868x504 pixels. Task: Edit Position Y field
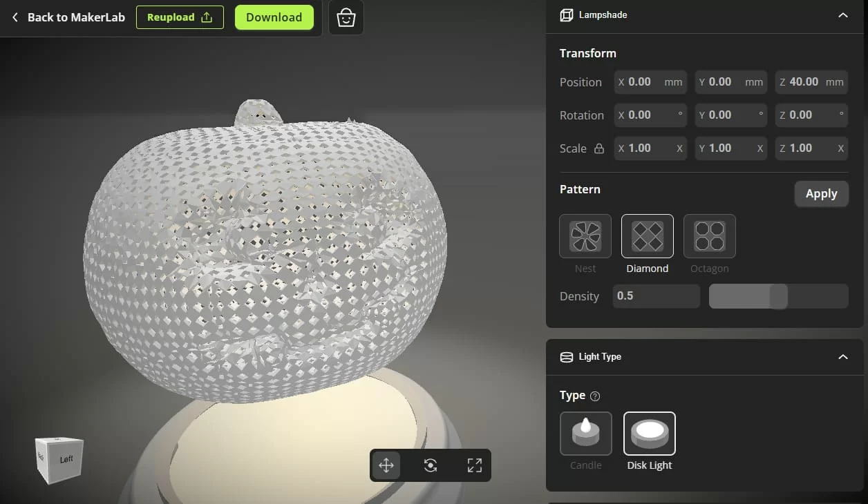731,82
